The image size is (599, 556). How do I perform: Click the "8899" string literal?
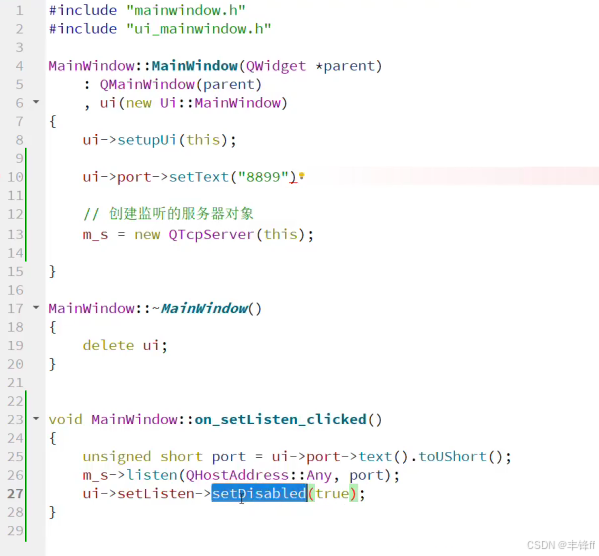263,177
